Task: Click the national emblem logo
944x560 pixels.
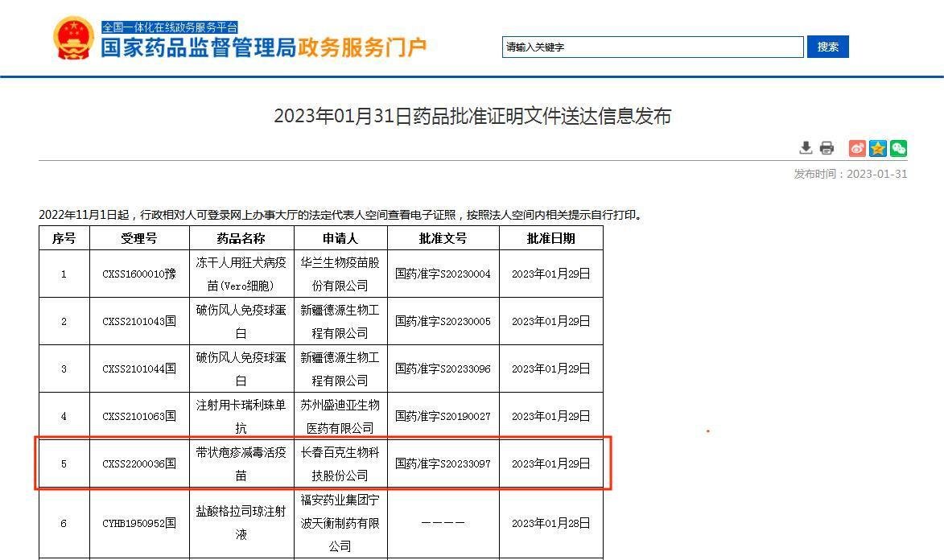Action: click(x=73, y=38)
